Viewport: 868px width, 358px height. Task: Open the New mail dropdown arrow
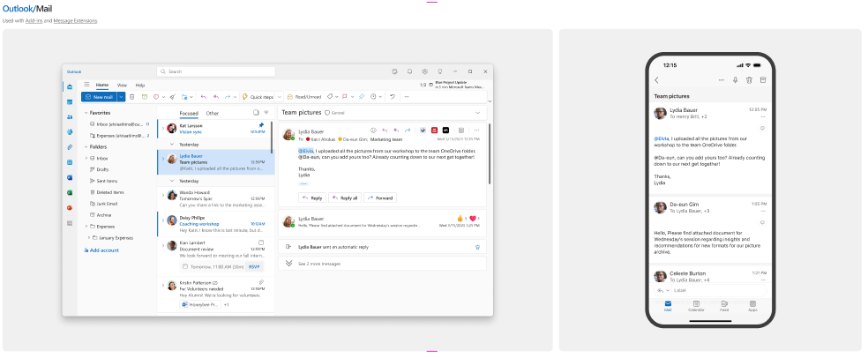point(122,96)
